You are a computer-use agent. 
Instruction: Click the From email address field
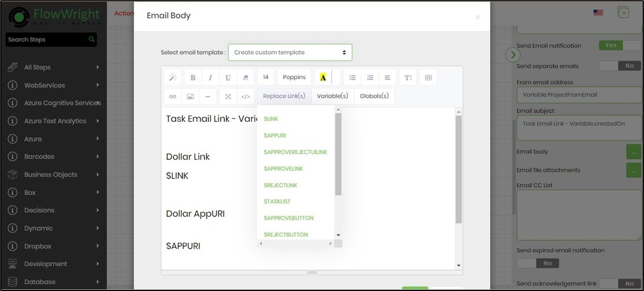(579, 94)
